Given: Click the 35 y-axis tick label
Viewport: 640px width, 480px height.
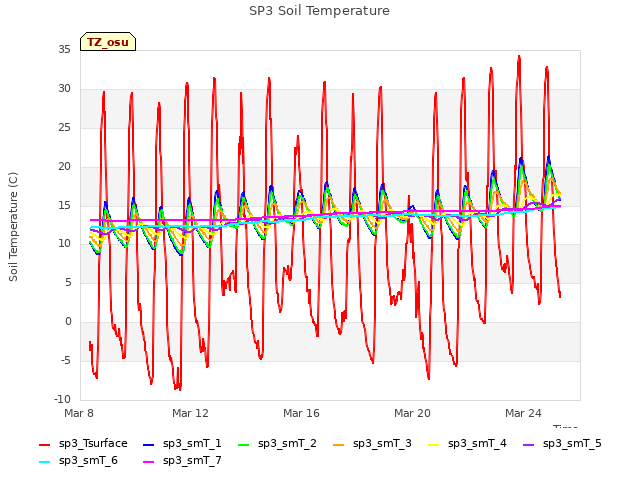Looking at the screenshot, I should tap(64, 49).
